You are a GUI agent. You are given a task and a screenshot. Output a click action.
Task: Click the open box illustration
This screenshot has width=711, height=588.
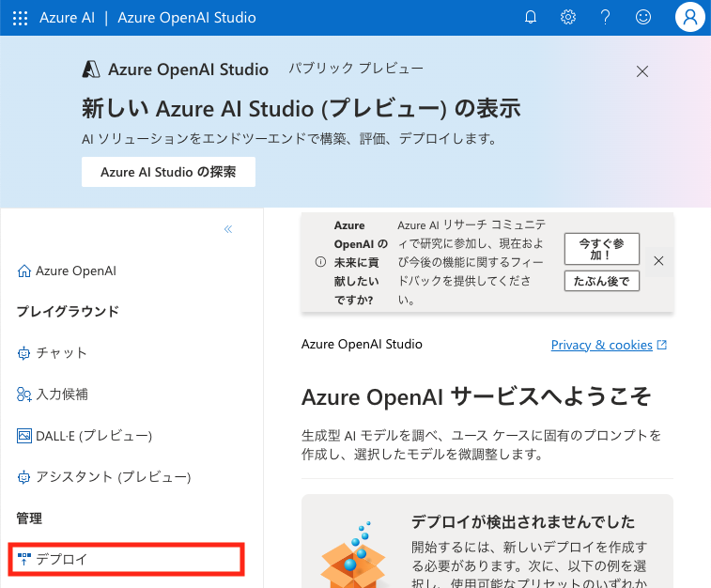[353, 555]
